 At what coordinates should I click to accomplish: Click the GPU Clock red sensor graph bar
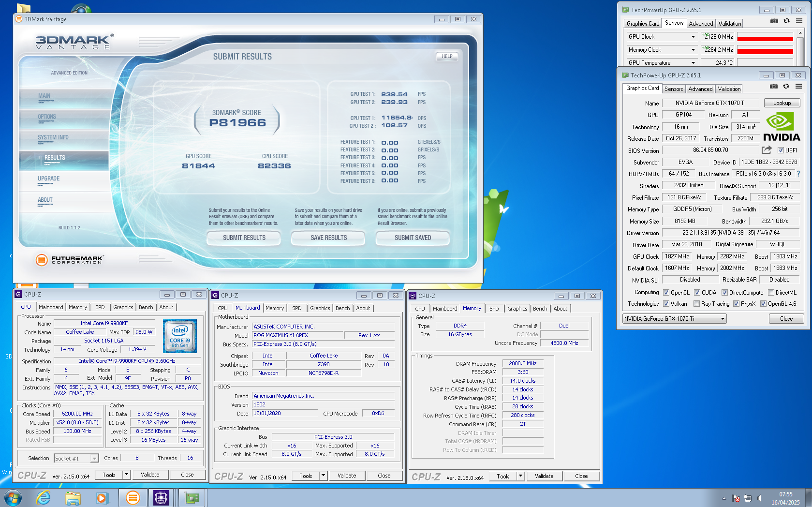click(x=765, y=38)
